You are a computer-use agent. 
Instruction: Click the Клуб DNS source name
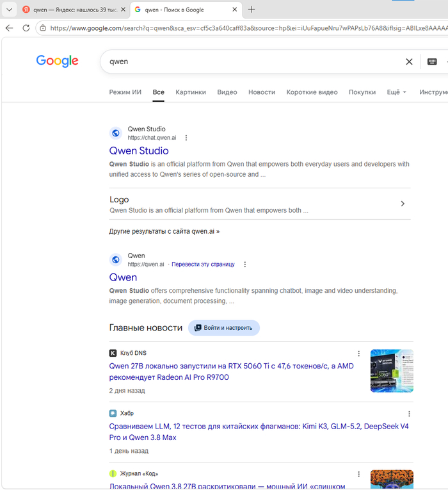(x=133, y=353)
